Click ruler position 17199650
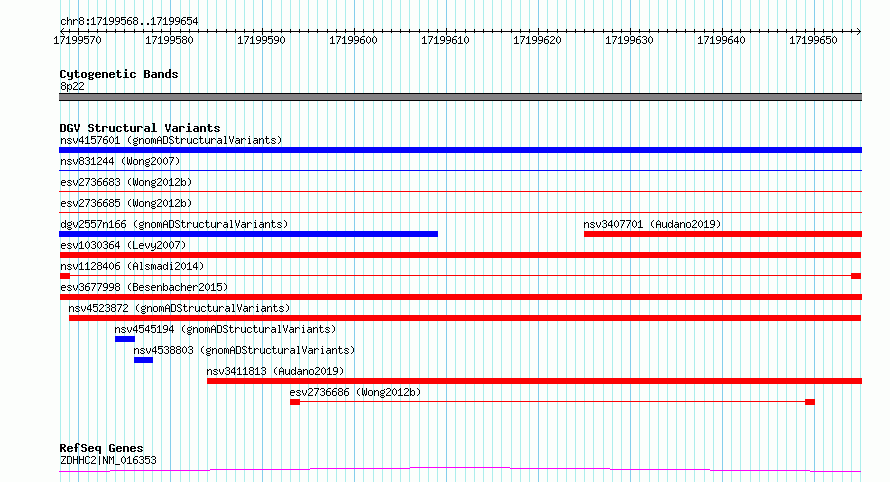890x482 pixels. [x=813, y=40]
